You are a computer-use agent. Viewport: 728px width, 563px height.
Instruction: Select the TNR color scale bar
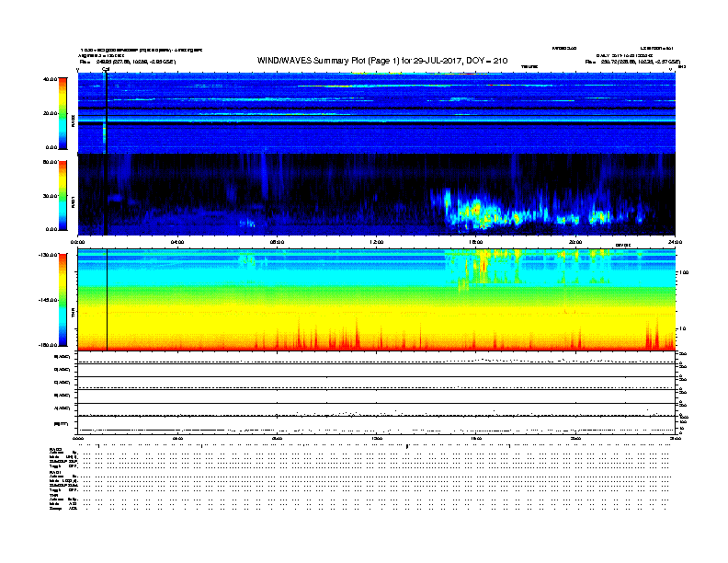(63, 300)
